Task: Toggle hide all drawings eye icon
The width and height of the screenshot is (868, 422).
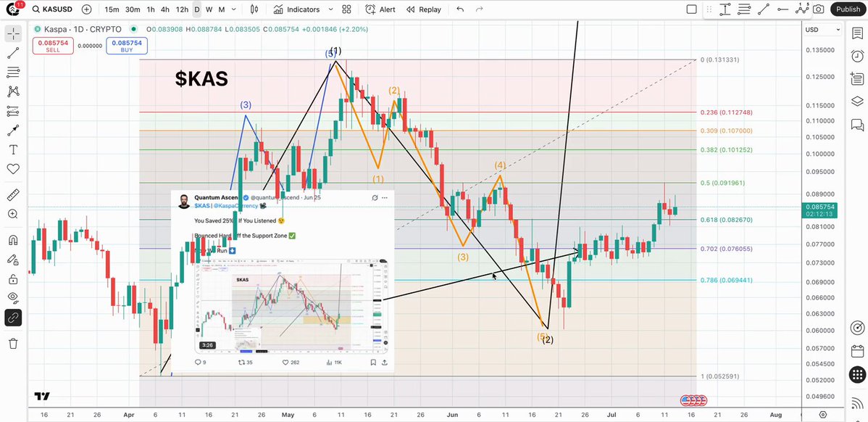Action: (x=13, y=298)
